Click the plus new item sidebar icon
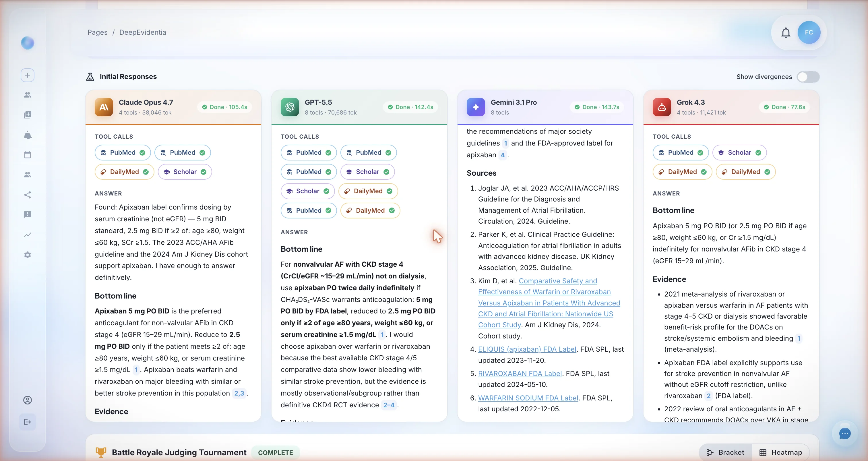 click(x=28, y=75)
